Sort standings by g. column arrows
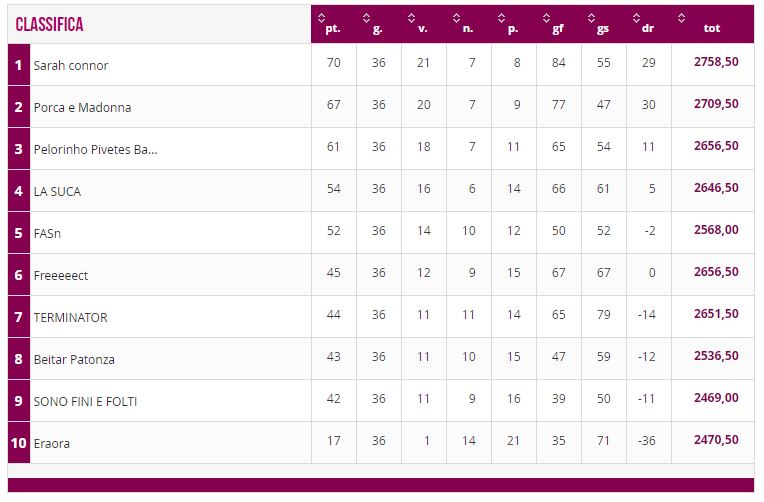 tap(366, 18)
